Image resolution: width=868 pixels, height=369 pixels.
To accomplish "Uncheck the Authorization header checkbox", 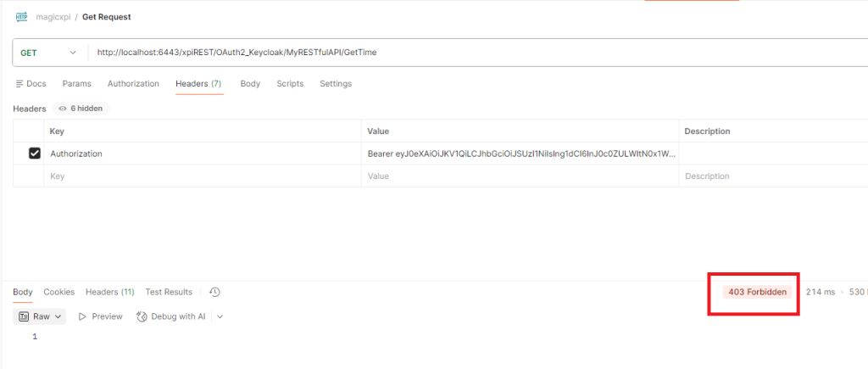I will pos(35,154).
